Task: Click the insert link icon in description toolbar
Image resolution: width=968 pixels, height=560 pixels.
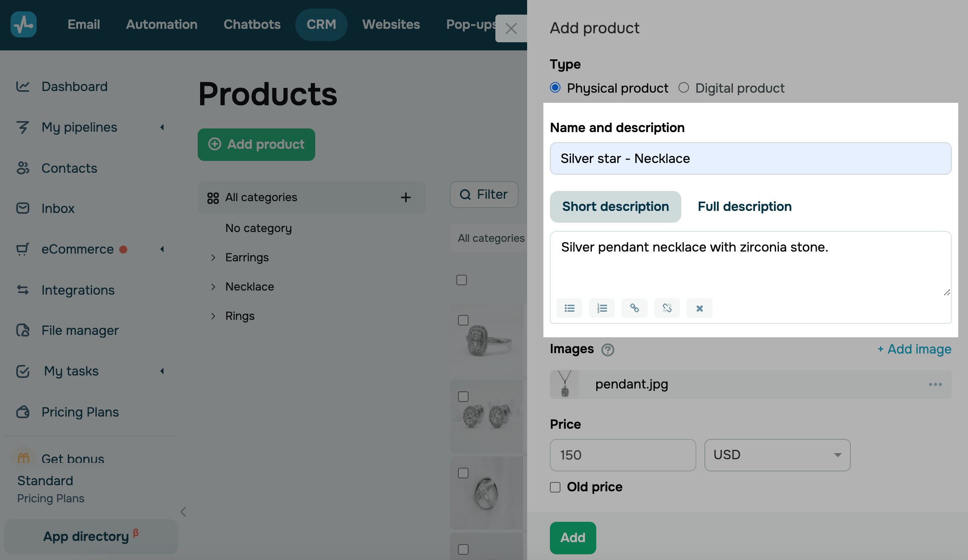Action: (634, 308)
